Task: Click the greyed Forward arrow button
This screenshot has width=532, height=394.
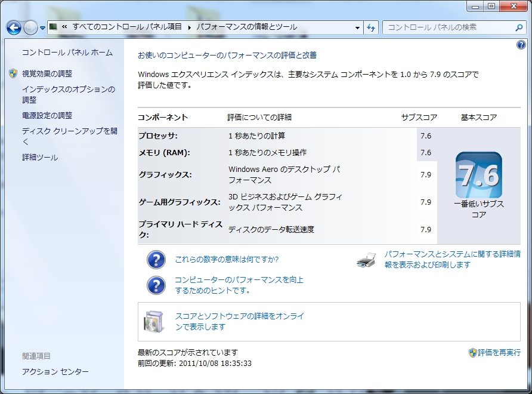Action: click(x=30, y=27)
